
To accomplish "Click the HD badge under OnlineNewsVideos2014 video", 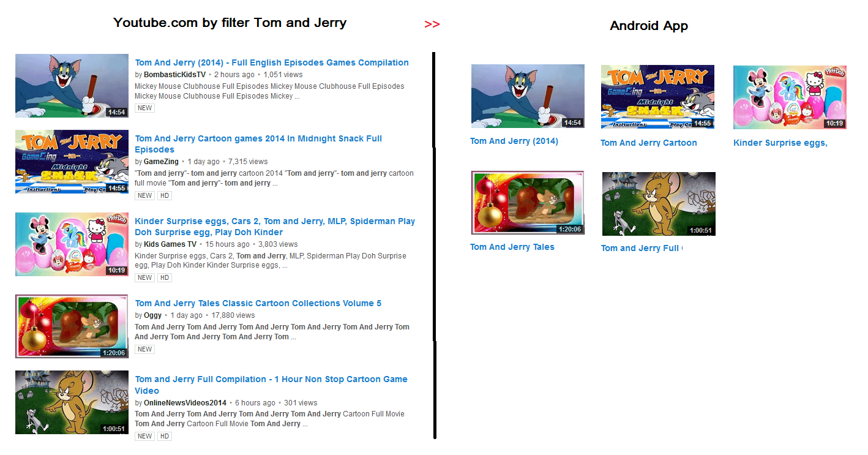I will pyautogui.click(x=165, y=436).
